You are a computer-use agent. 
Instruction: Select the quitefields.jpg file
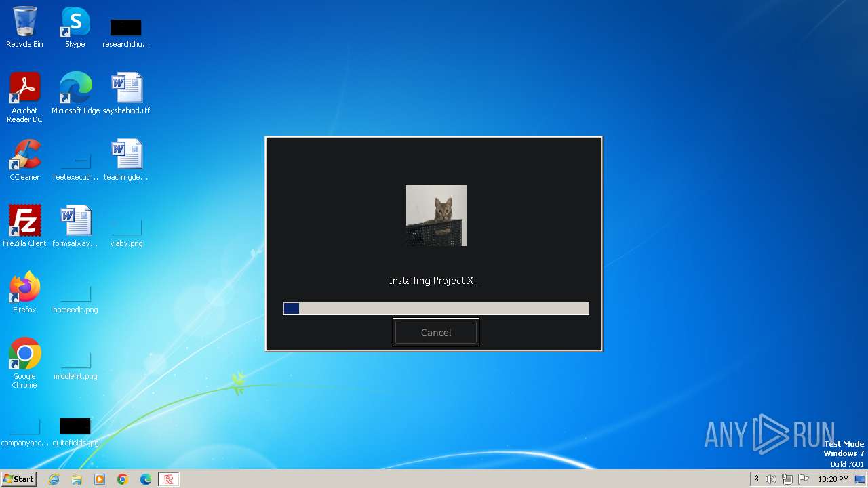click(x=75, y=432)
